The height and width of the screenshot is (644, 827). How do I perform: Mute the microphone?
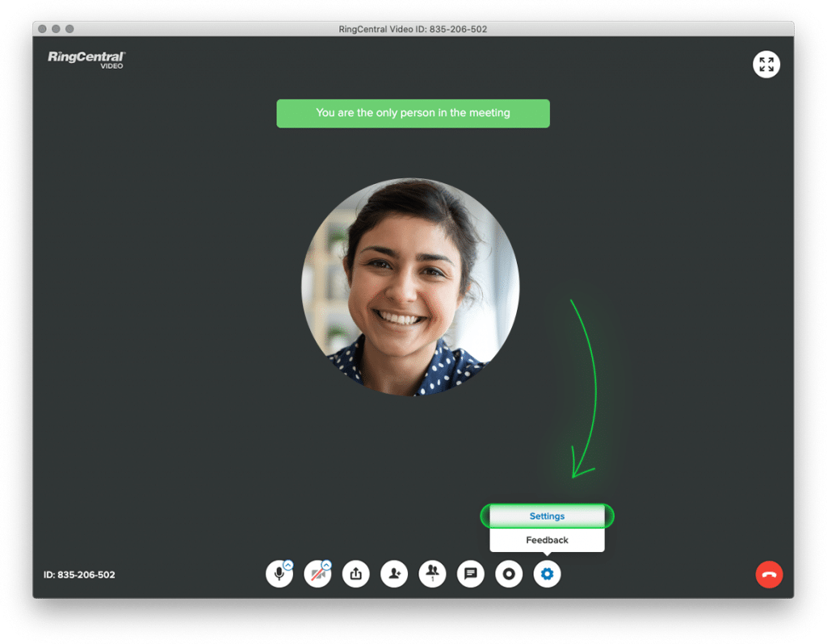(x=279, y=575)
